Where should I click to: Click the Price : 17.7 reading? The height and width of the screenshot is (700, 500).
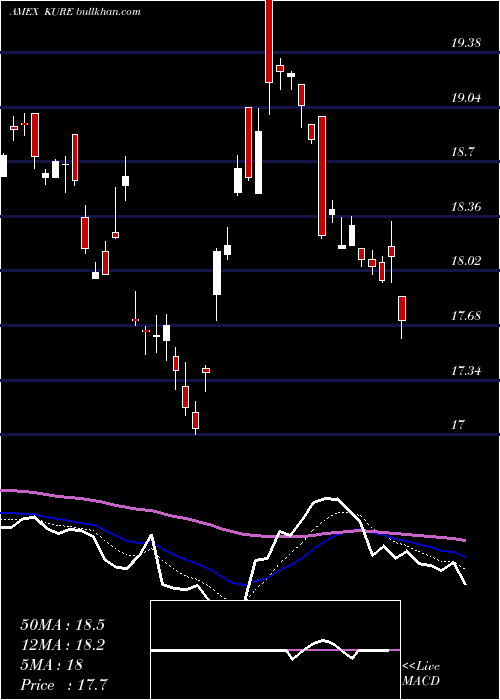[64, 685]
